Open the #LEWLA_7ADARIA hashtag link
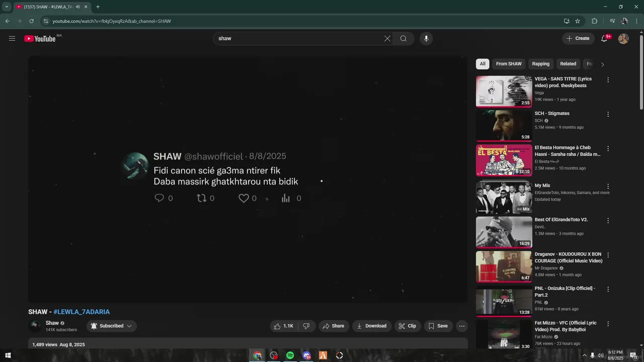644x362 pixels. click(82, 312)
